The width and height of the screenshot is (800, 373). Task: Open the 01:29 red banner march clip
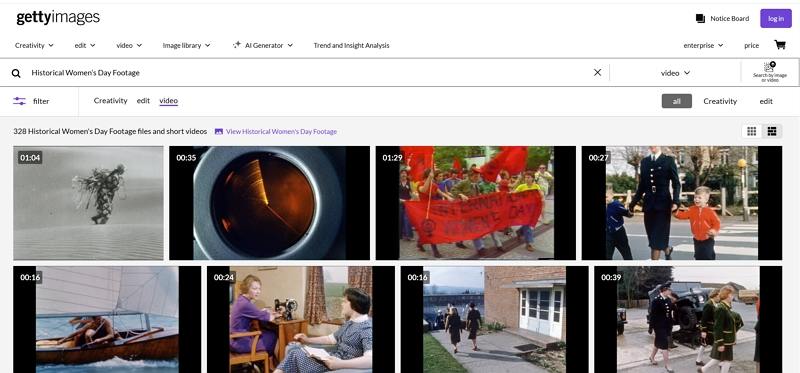tap(476, 203)
